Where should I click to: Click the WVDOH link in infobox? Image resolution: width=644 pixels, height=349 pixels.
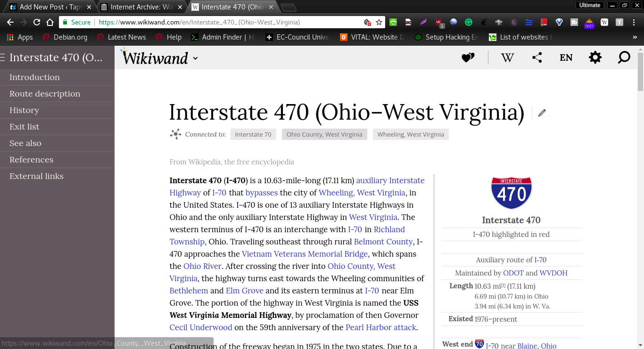point(553,273)
